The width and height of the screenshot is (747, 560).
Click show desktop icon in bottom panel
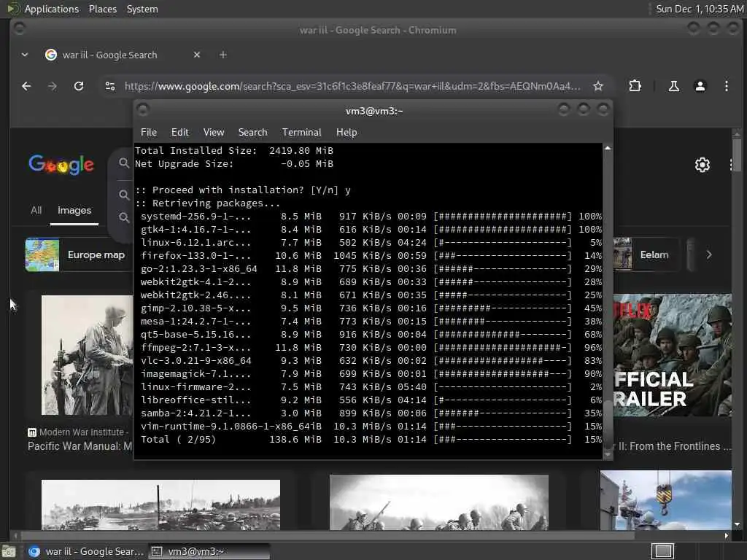pos(9,551)
